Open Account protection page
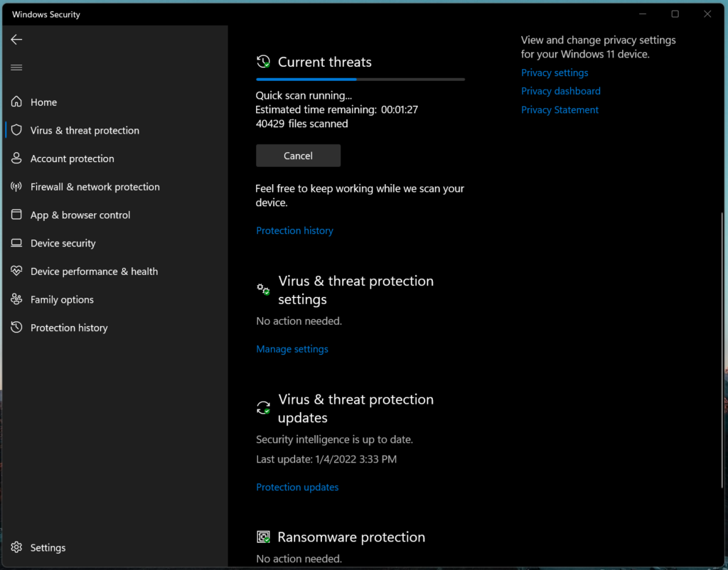The image size is (728, 570). click(x=117, y=158)
